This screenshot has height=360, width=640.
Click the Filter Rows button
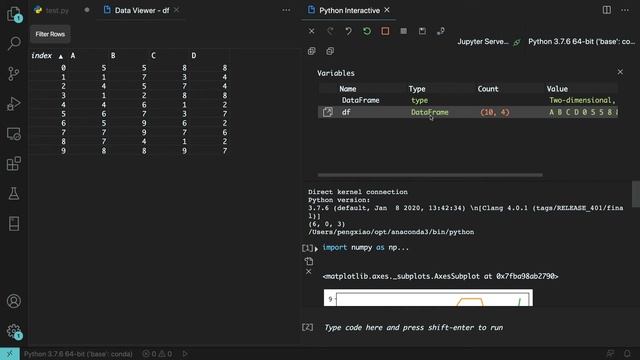coord(50,34)
